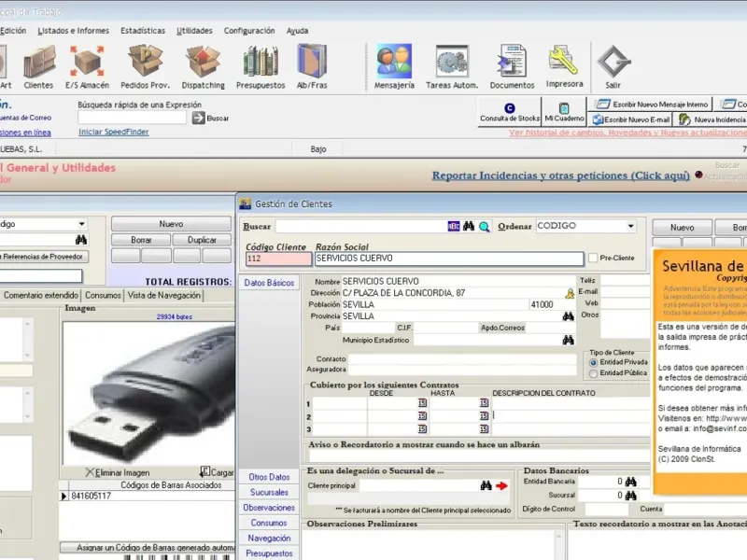
Task: Click red arrow beside Cliente principal
Action: [501, 485]
